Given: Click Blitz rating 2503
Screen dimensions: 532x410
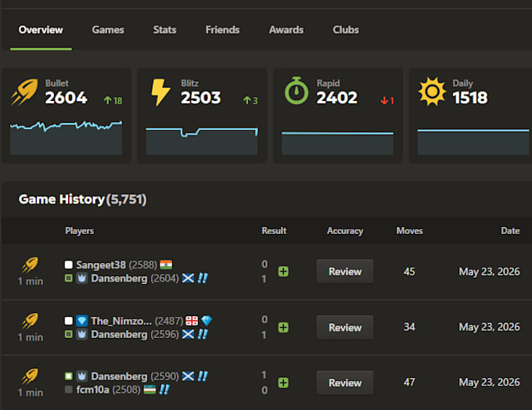Looking at the screenshot, I should (201, 98).
